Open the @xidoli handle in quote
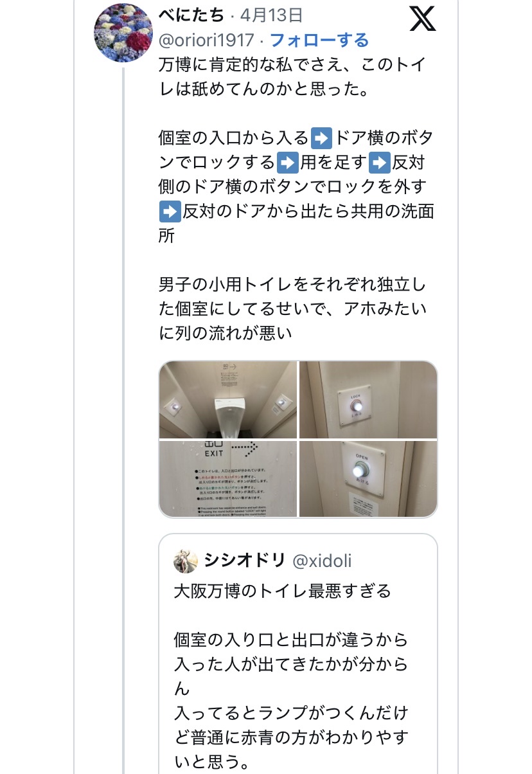 point(322,561)
